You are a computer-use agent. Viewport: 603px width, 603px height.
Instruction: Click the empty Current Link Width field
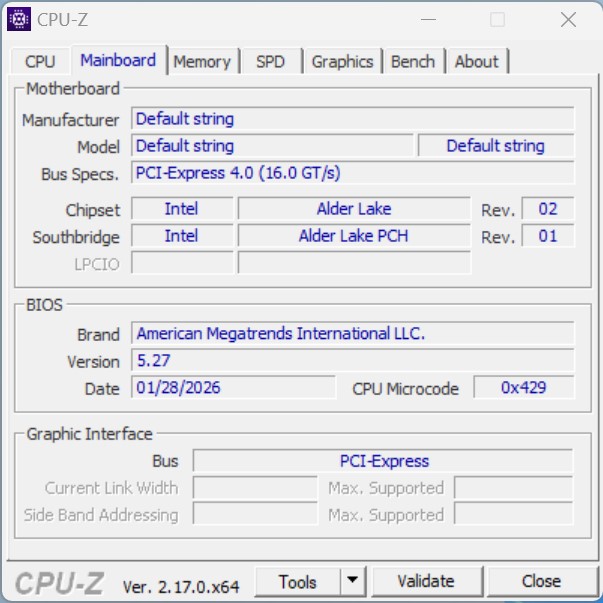point(255,487)
